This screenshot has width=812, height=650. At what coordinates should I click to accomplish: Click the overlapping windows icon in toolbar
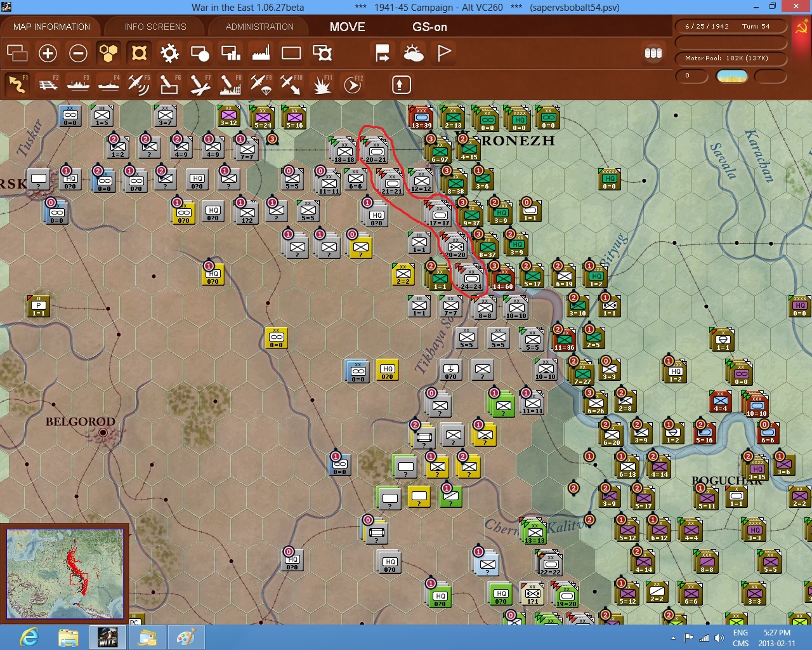[17, 53]
